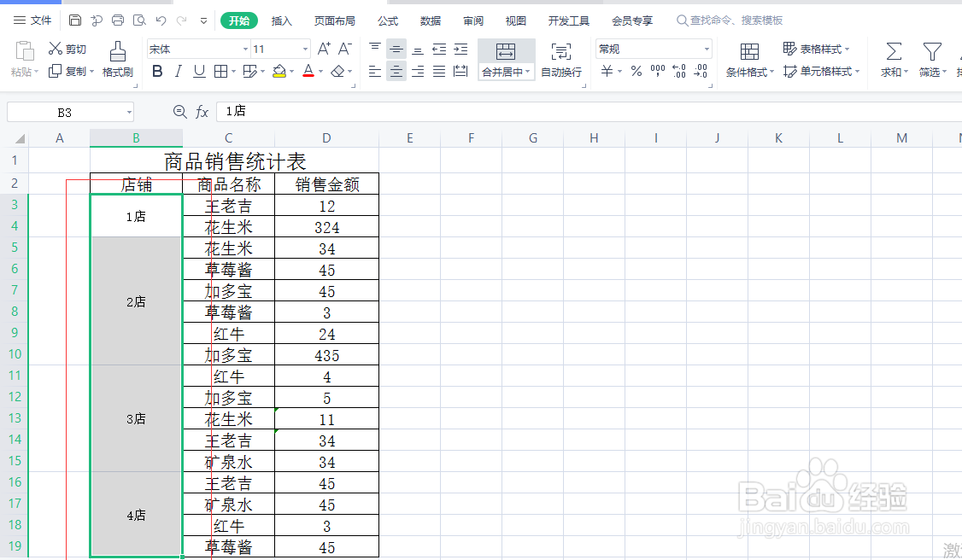
Task: Click the Insert Function fx icon
Action: coord(202,112)
